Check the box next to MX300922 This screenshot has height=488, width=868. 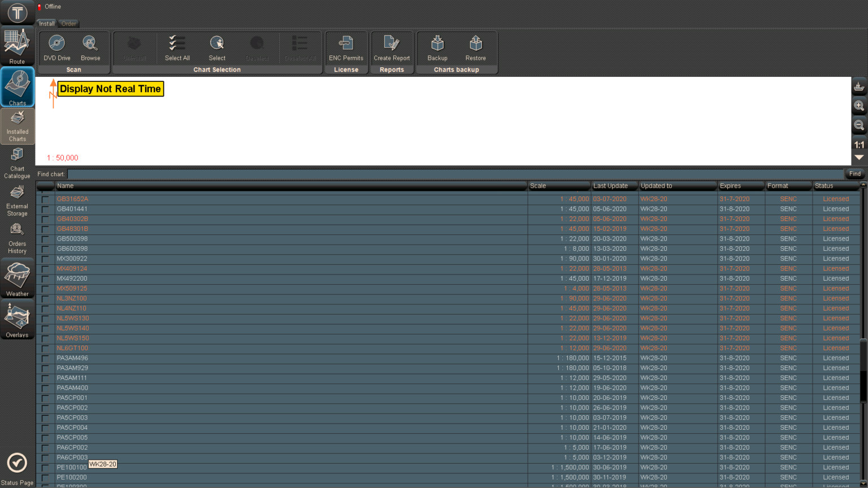(x=45, y=259)
